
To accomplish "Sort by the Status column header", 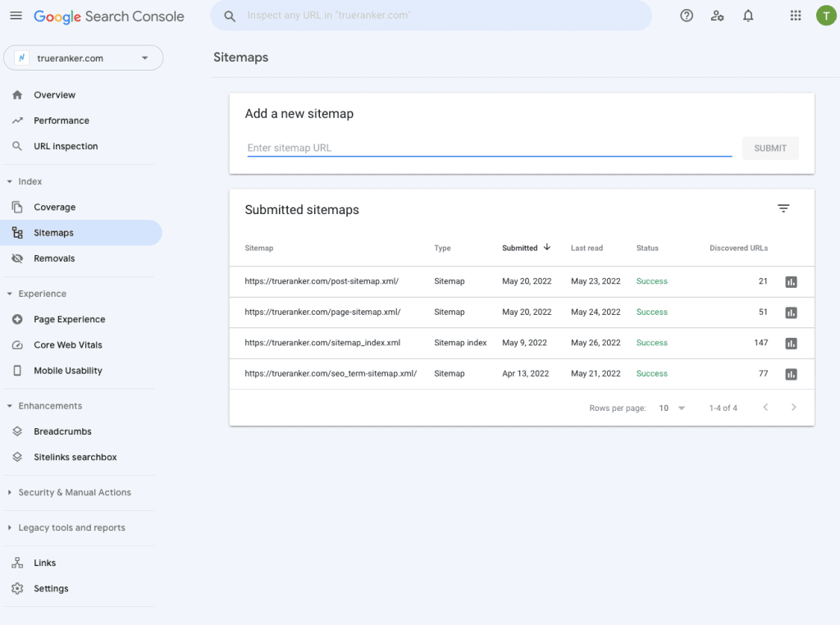I will point(647,248).
